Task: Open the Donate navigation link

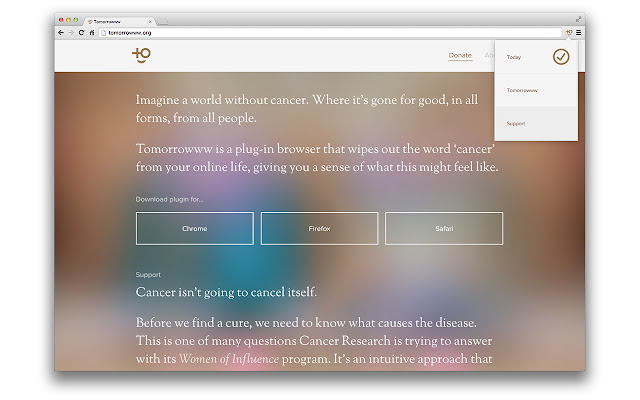Action: click(x=460, y=55)
